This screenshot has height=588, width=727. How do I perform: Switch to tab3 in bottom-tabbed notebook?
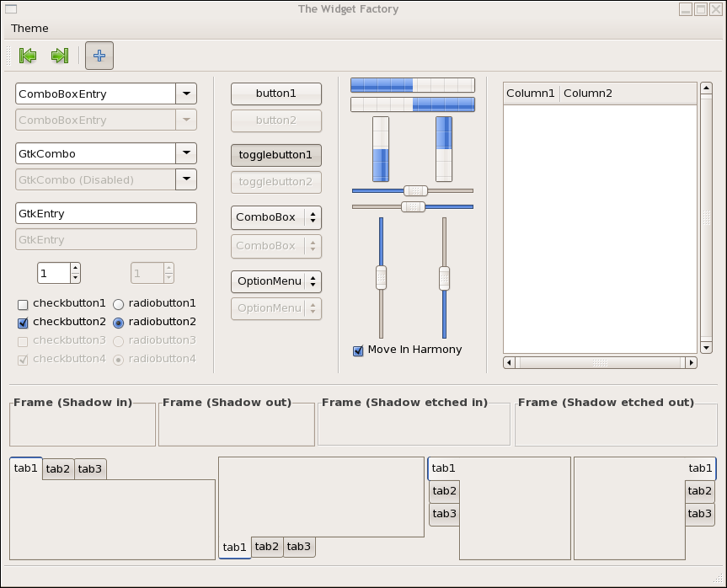pos(299,547)
